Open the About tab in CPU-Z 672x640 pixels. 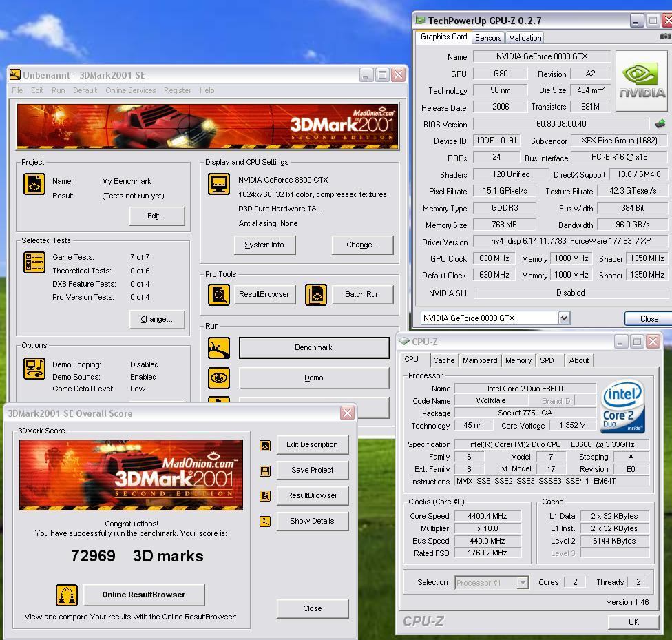(x=578, y=360)
